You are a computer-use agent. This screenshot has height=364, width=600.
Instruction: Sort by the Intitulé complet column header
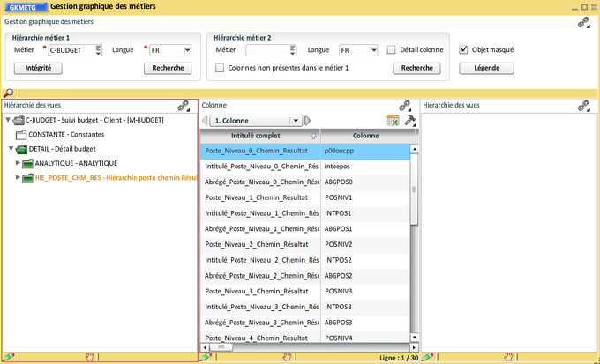[x=260, y=136]
